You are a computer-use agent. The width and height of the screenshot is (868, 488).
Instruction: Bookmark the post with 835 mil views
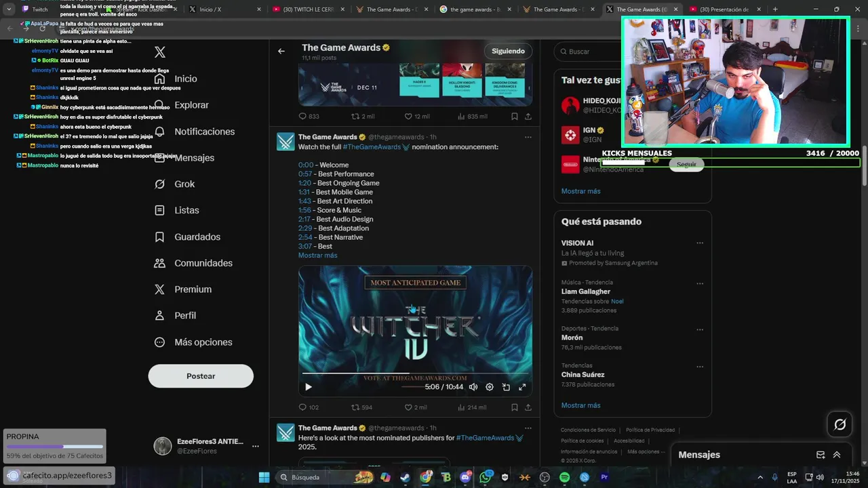coord(515,117)
